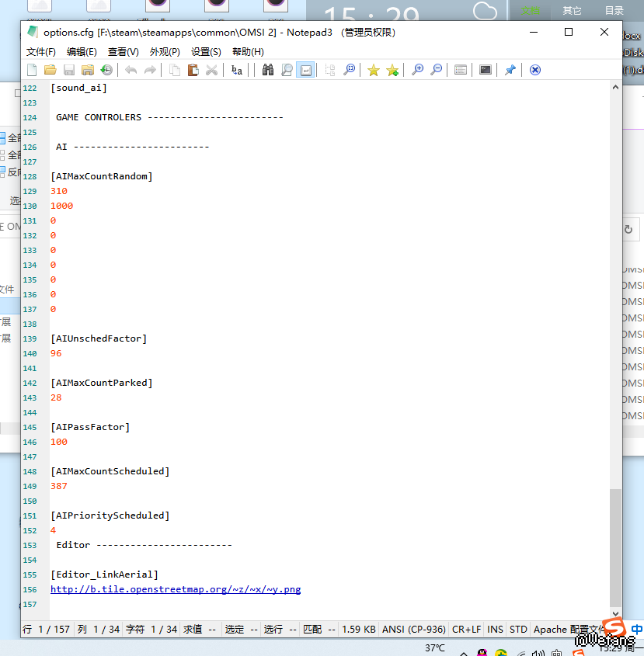Open the ANSI (CP-936) encoding selector

[413, 630]
